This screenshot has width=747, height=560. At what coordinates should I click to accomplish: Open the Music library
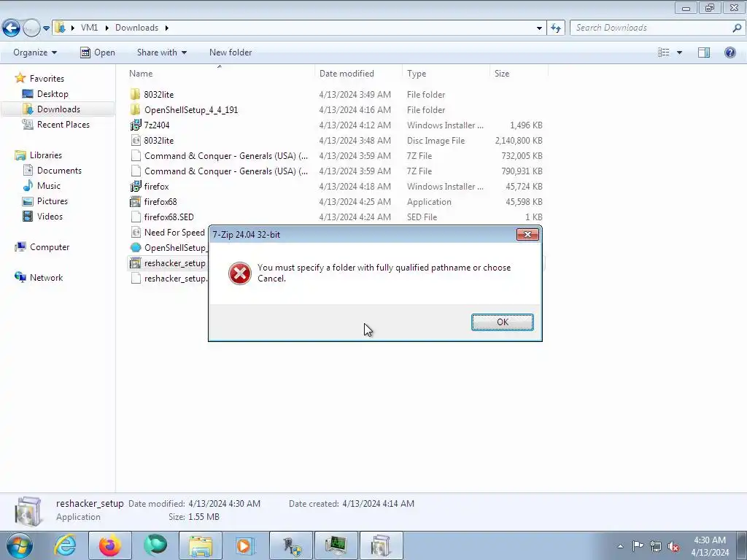(49, 186)
